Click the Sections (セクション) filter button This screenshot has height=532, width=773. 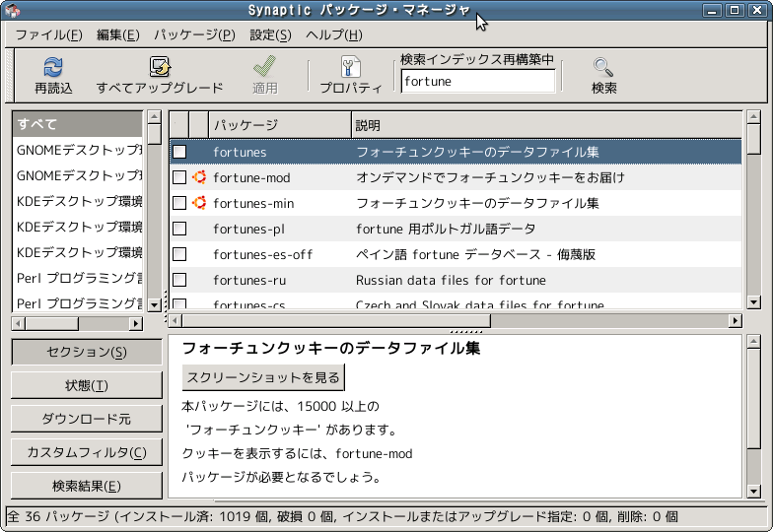tap(87, 352)
